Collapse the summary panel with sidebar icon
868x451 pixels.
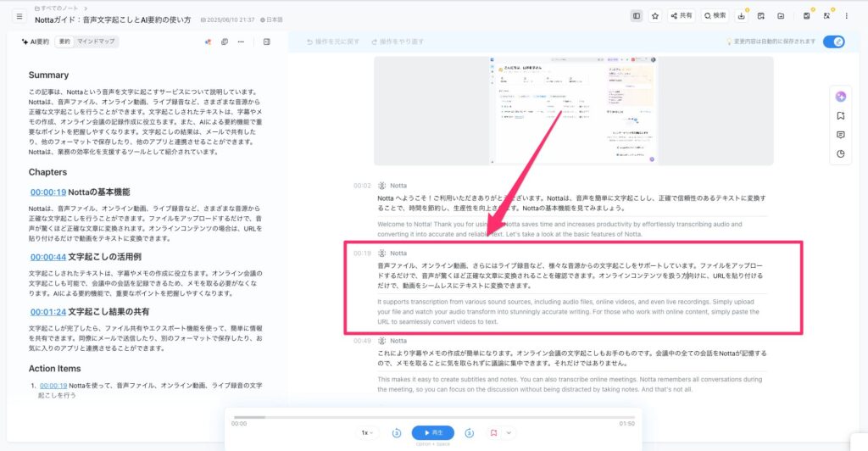[267, 42]
